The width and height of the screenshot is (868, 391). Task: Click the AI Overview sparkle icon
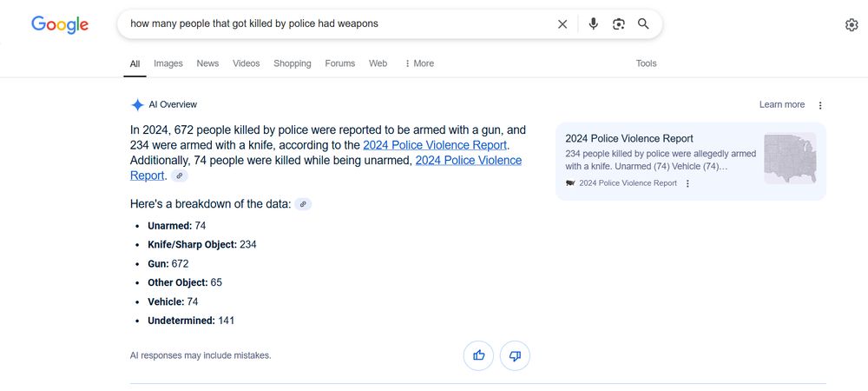click(x=137, y=104)
